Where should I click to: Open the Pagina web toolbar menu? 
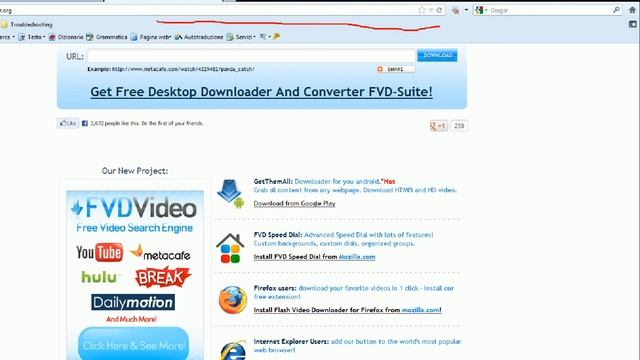151,37
